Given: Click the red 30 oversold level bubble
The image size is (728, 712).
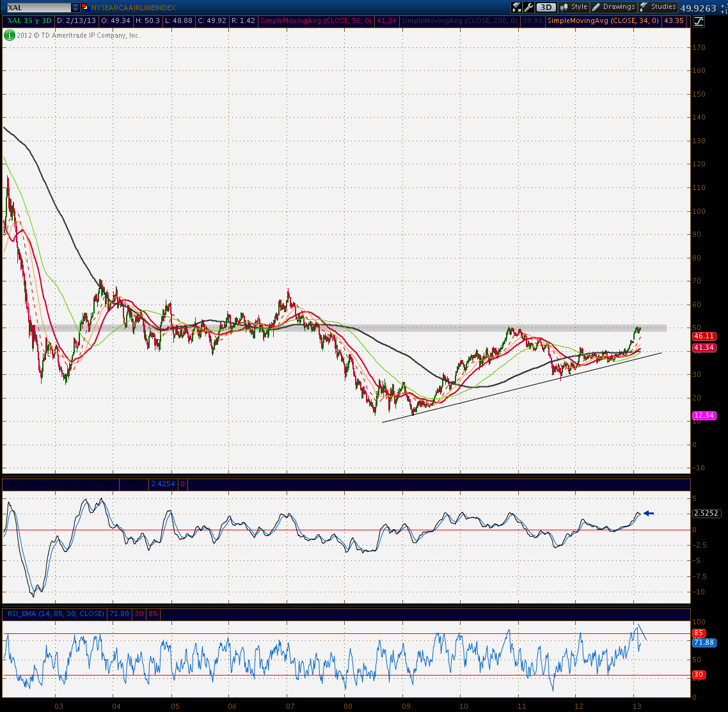Looking at the screenshot, I should pos(699,674).
